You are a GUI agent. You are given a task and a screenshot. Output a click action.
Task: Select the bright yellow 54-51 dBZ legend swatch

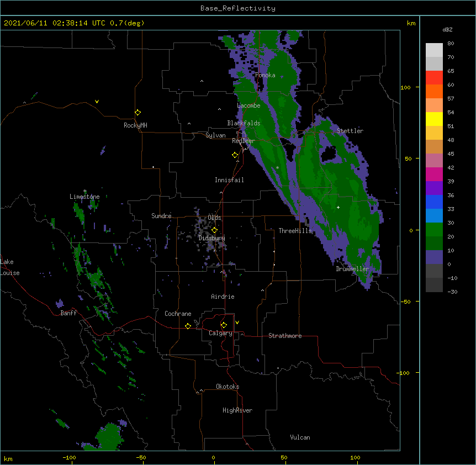[434, 119]
